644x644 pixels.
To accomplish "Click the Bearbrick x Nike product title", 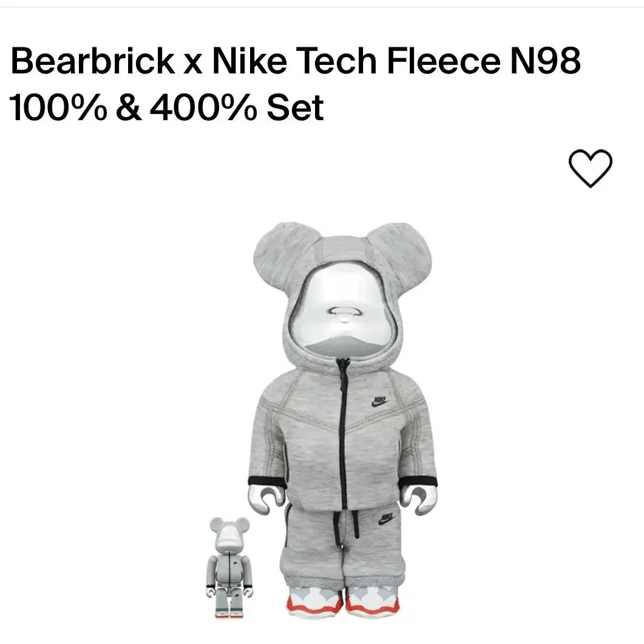I will pos(296,84).
